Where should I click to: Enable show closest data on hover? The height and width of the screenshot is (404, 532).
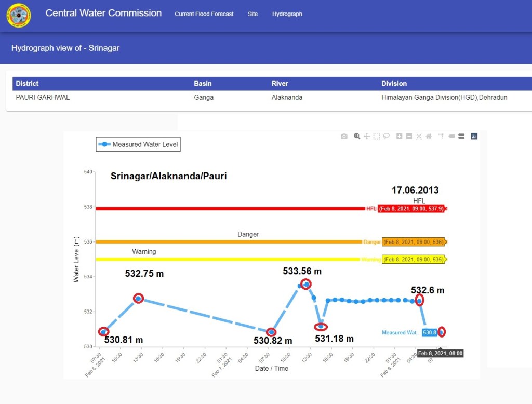click(x=451, y=136)
